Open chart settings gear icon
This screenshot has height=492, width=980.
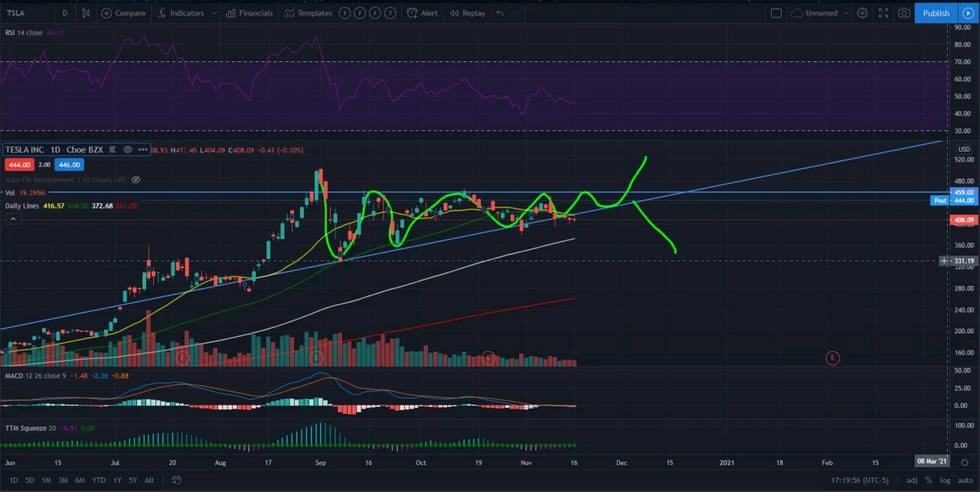[x=862, y=13]
